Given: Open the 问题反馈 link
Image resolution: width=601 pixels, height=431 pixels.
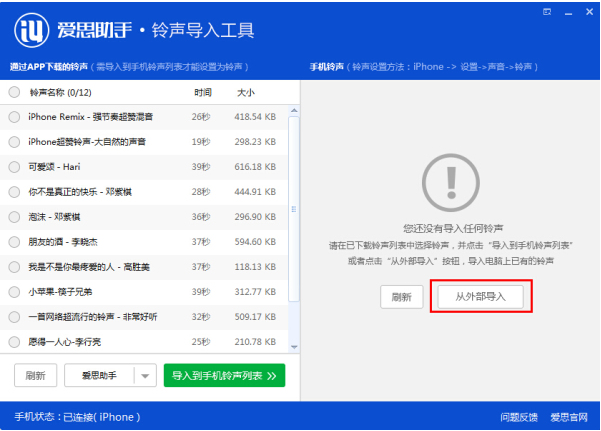Looking at the screenshot, I should click(x=519, y=417).
